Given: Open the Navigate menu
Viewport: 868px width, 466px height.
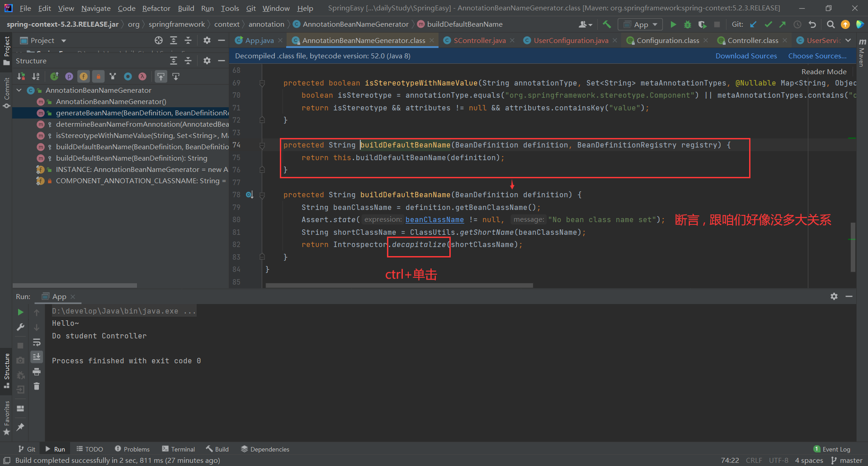Looking at the screenshot, I should tap(96, 8).
